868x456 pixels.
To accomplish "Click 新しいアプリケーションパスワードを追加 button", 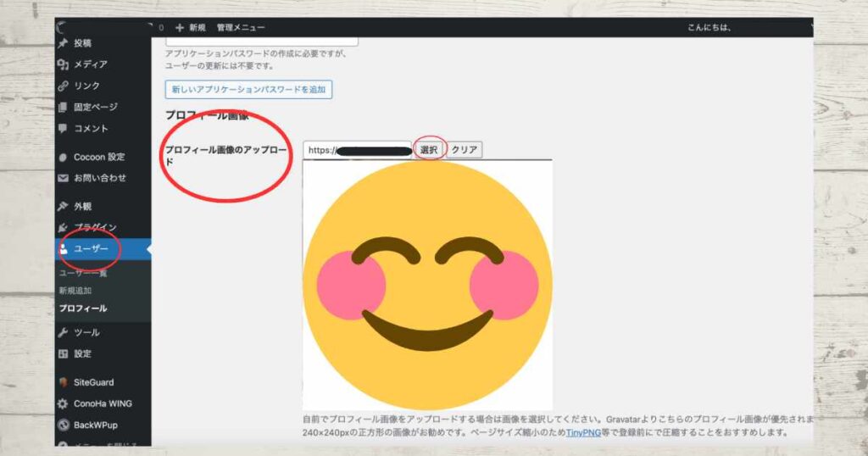I will [x=248, y=90].
